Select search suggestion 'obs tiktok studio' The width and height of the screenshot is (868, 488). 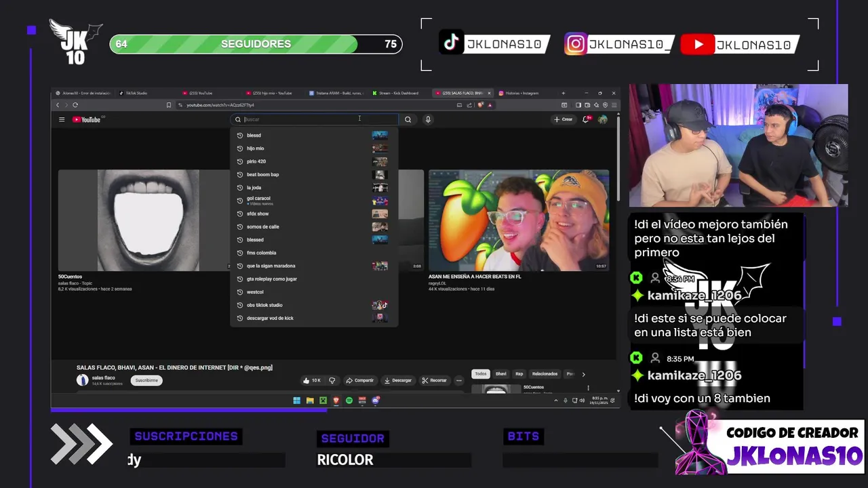pyautogui.click(x=313, y=305)
